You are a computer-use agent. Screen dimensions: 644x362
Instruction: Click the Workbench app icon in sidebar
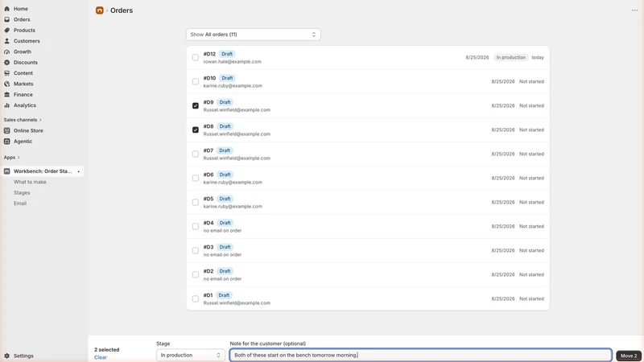(x=7, y=171)
